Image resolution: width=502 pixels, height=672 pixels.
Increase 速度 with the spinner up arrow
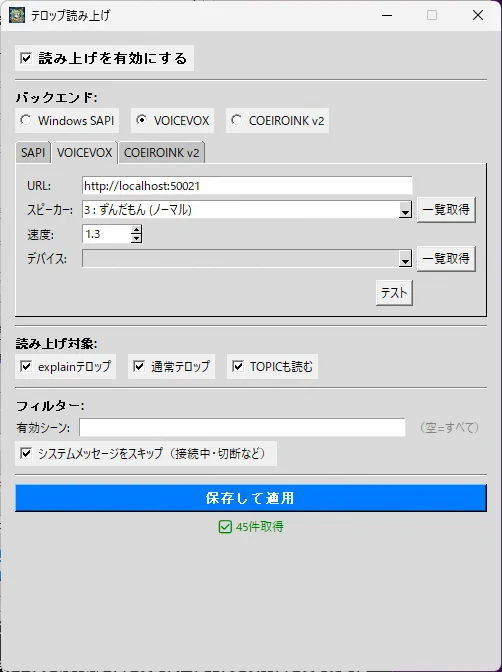[x=136, y=230]
